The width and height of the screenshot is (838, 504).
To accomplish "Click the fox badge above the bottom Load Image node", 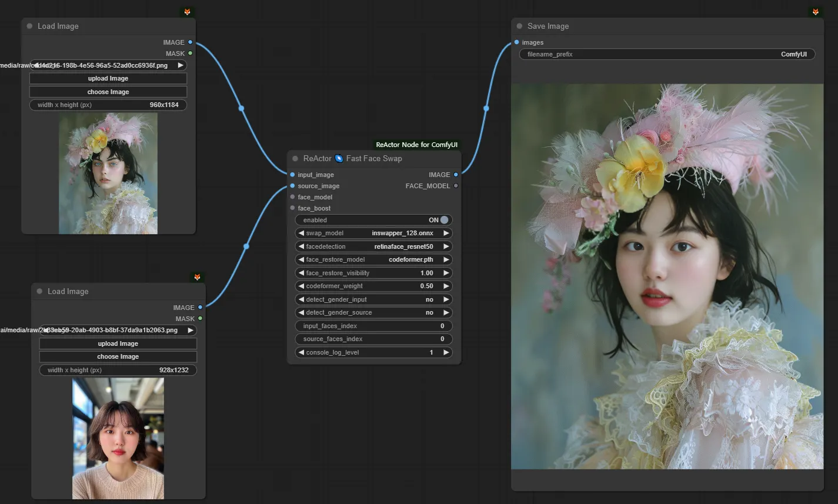I will pos(198,277).
